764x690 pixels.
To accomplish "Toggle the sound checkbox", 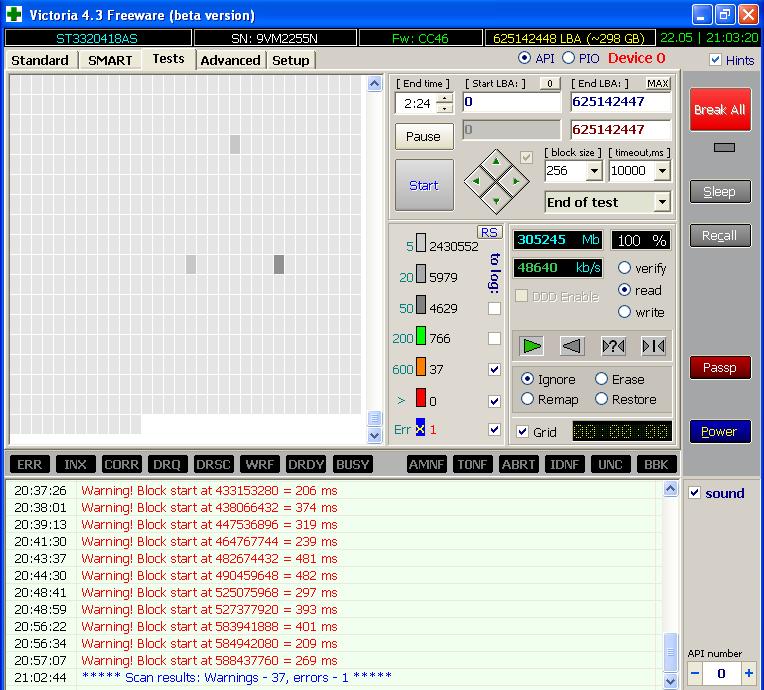I will [x=695, y=493].
